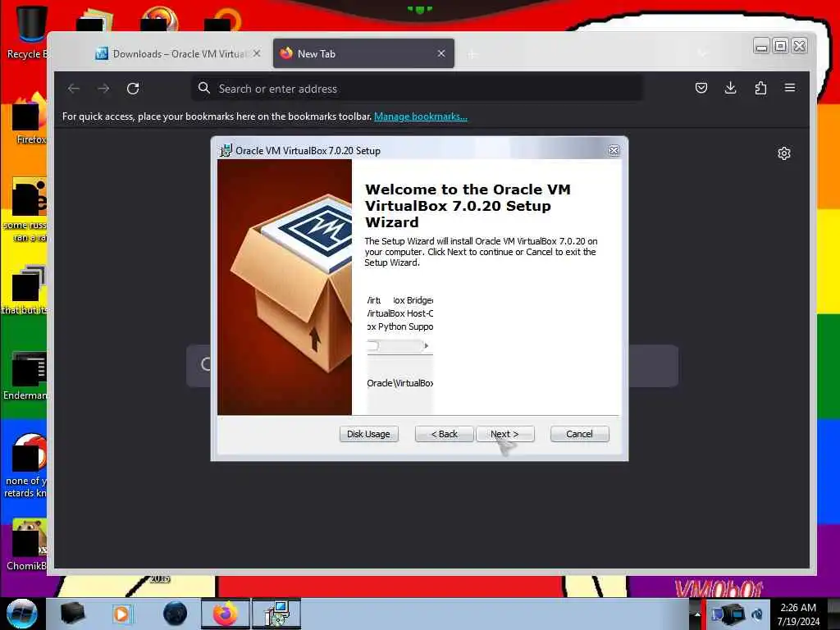Open the Firefox list all tabs chevron
The height and width of the screenshot is (630, 840).
tap(702, 53)
